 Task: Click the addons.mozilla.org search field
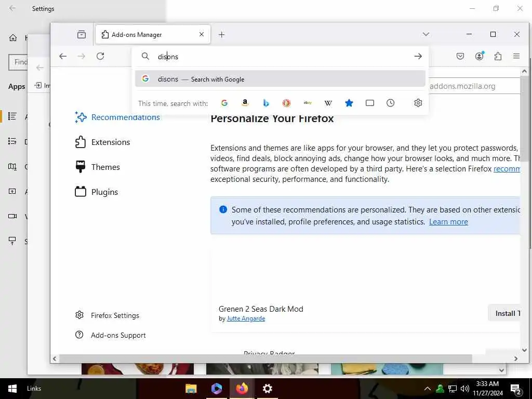coord(474,86)
